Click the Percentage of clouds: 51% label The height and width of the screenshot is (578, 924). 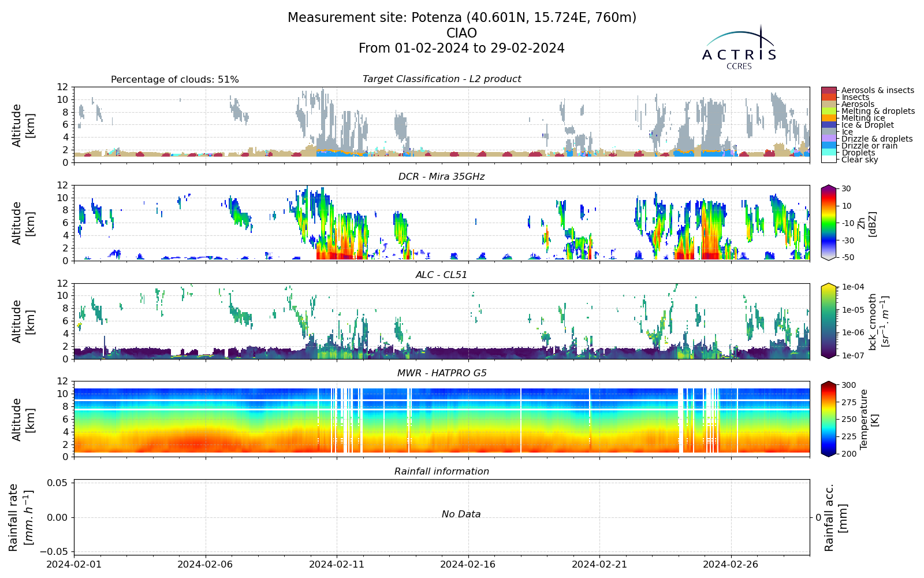click(175, 80)
